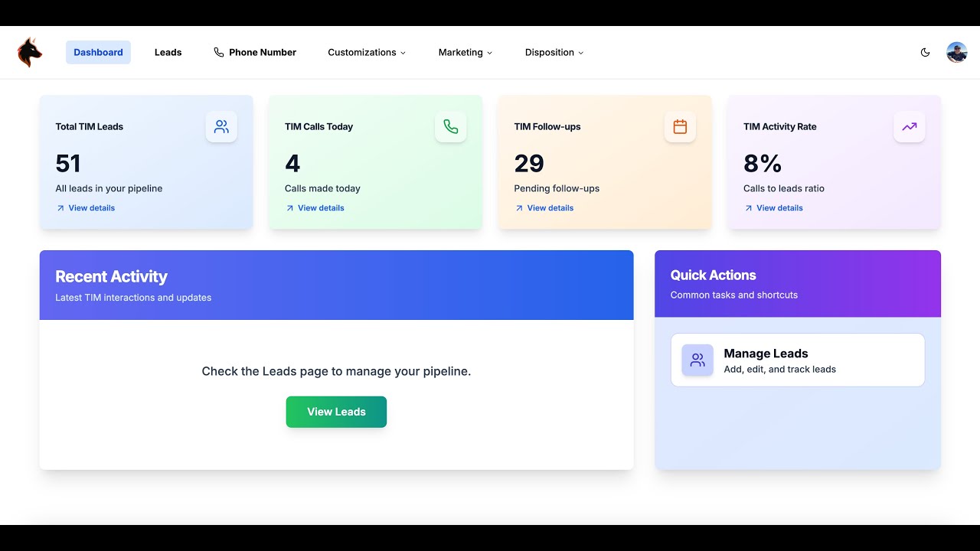Click the 'TIM Activity Rate' card title

[x=780, y=127]
